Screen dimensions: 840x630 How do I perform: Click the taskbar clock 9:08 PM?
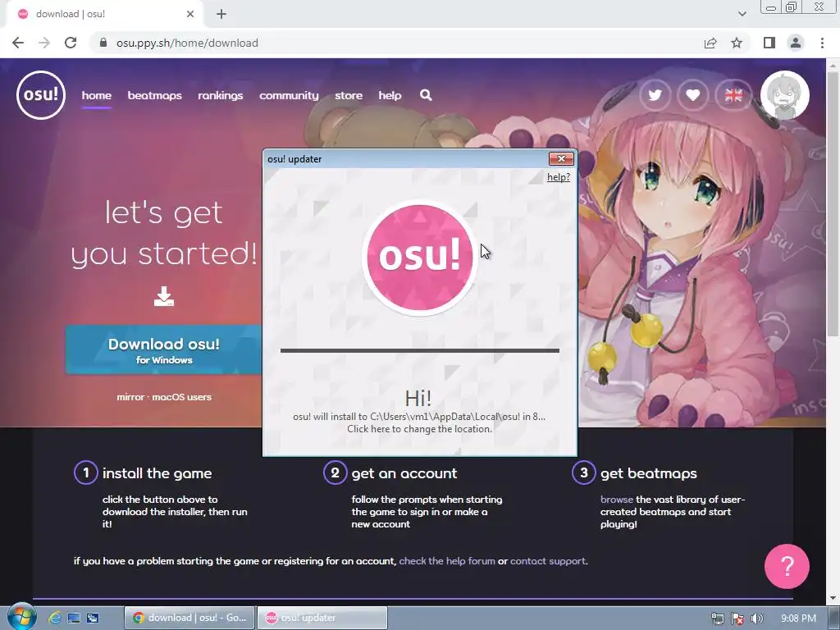pos(798,619)
